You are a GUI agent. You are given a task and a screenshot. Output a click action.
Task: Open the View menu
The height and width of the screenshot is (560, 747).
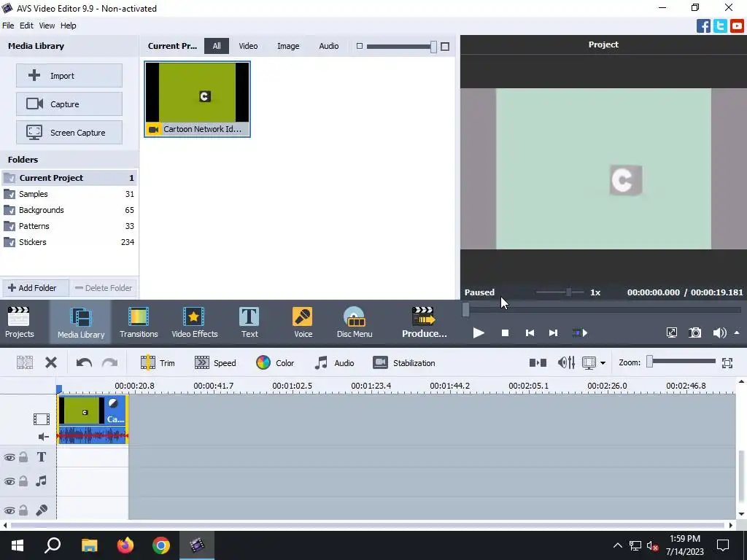pos(47,26)
